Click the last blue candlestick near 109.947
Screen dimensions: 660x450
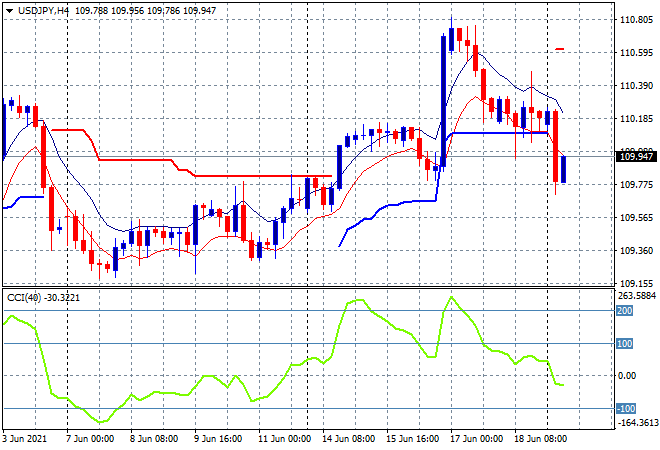tap(564, 170)
